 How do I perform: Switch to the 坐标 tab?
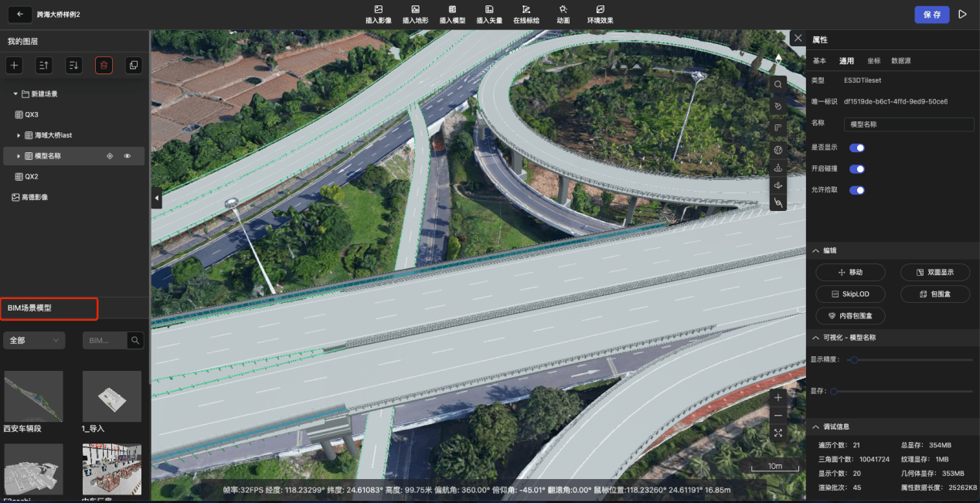tap(873, 61)
